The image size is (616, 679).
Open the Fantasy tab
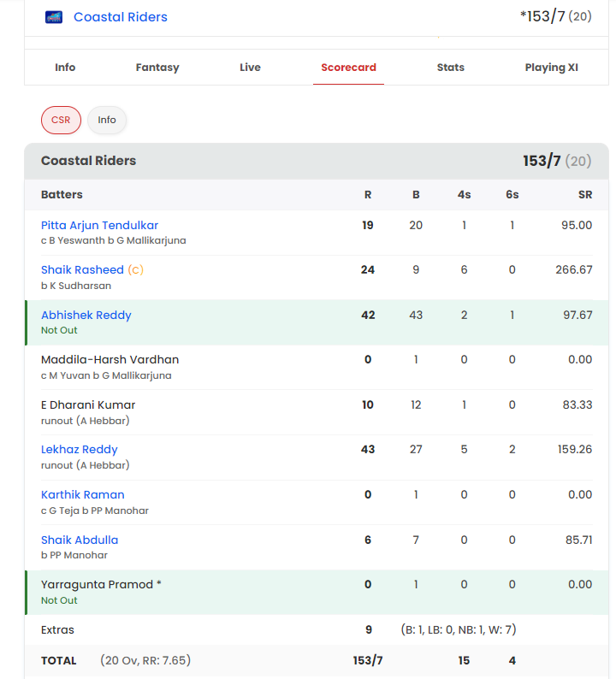[x=157, y=68]
